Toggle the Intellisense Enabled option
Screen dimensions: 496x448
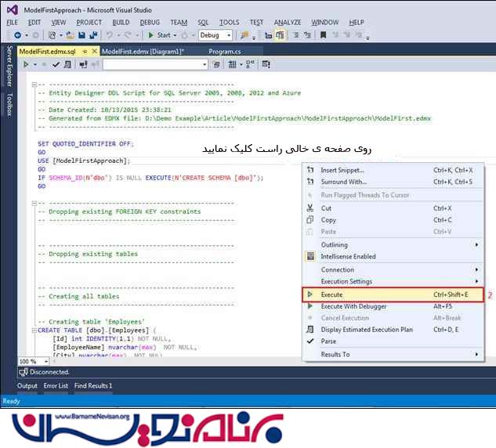(348, 256)
